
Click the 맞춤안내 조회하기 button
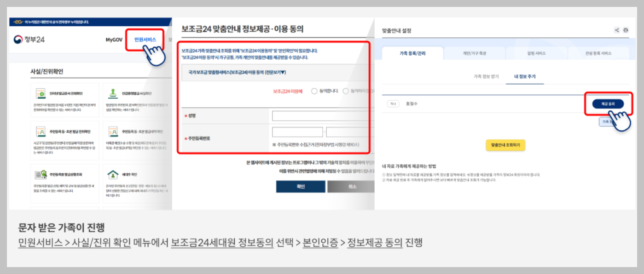tap(505, 145)
